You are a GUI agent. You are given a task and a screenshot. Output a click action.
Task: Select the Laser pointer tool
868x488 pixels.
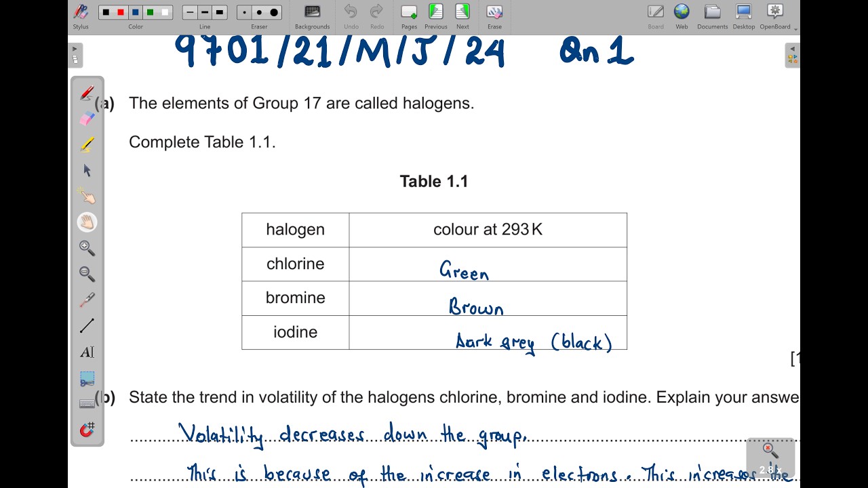point(87,300)
